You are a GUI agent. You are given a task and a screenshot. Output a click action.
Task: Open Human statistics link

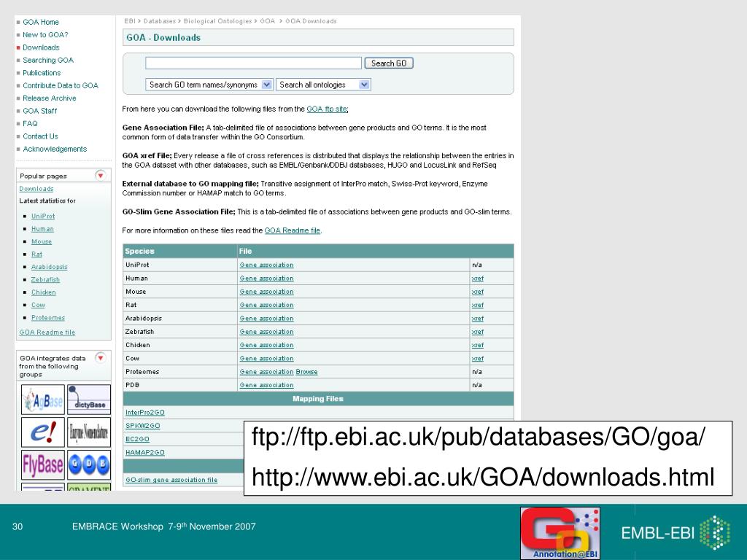pyautogui.click(x=42, y=229)
